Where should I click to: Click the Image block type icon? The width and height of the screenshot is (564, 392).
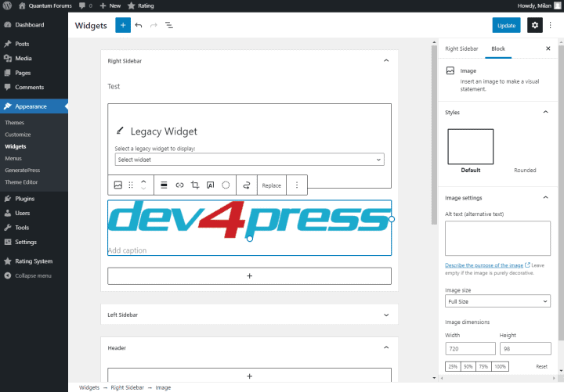pos(118,185)
